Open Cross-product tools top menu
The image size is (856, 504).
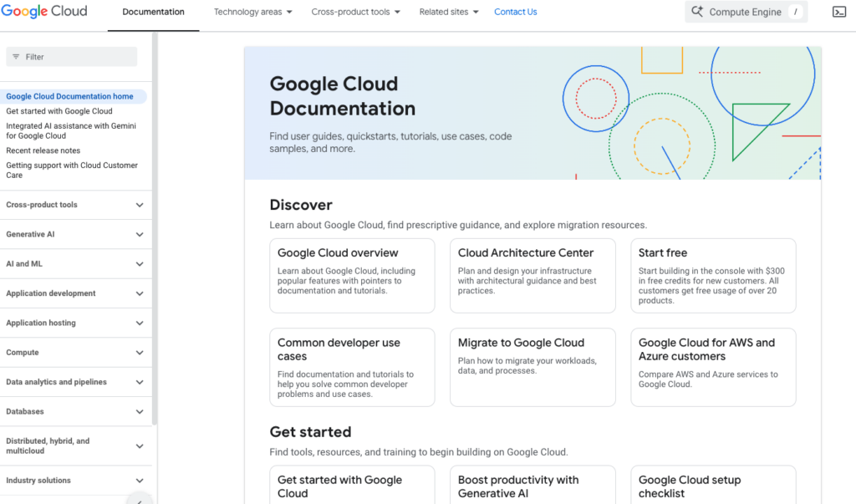pos(355,12)
